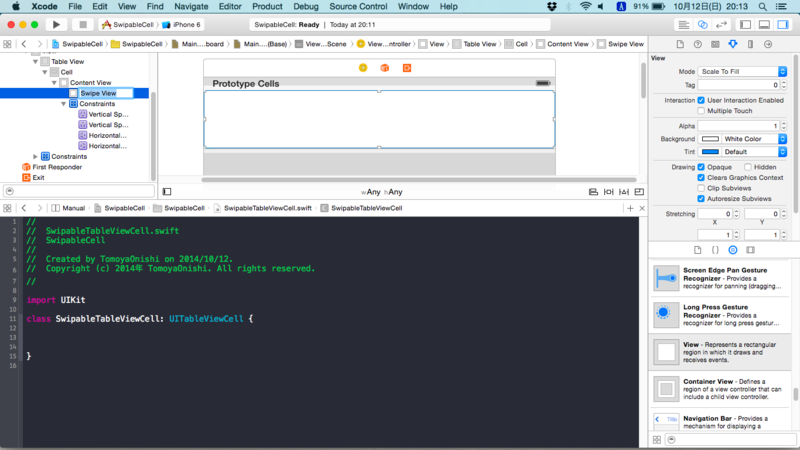This screenshot has width=800, height=450.
Task: Show the Code Snippet library
Action: point(715,250)
